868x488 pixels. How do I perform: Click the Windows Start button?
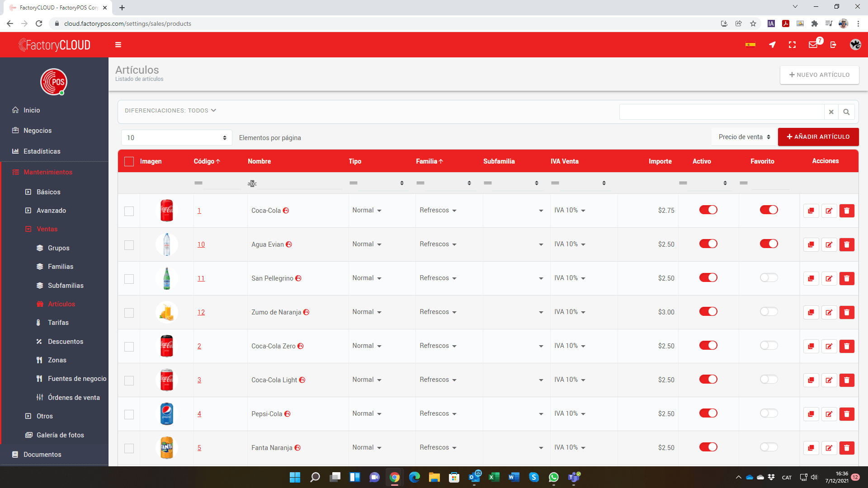295,477
